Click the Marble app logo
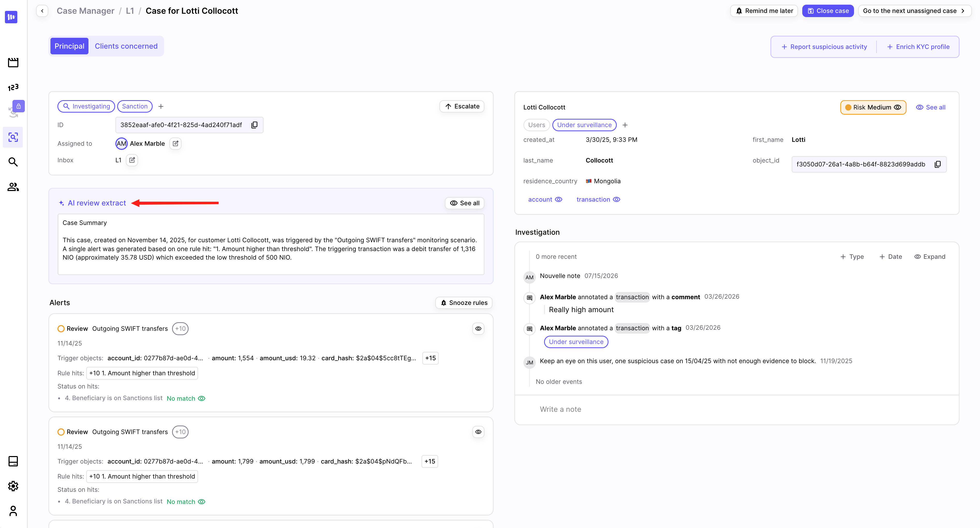The width and height of the screenshot is (980, 528). 11,17
